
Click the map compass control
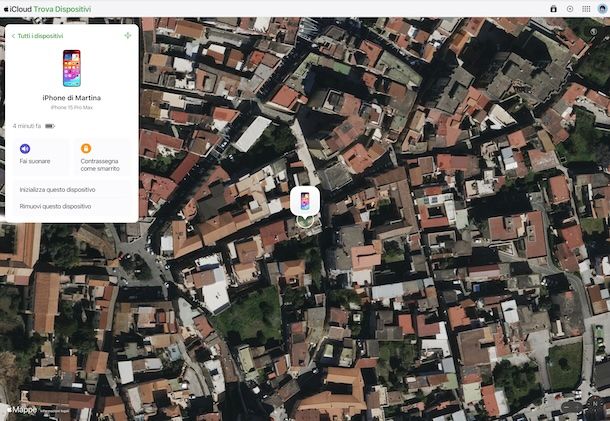pos(595,407)
